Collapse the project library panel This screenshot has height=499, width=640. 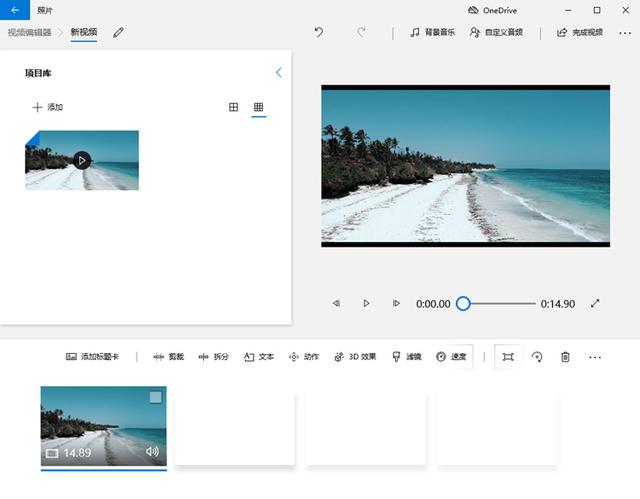coord(278,73)
